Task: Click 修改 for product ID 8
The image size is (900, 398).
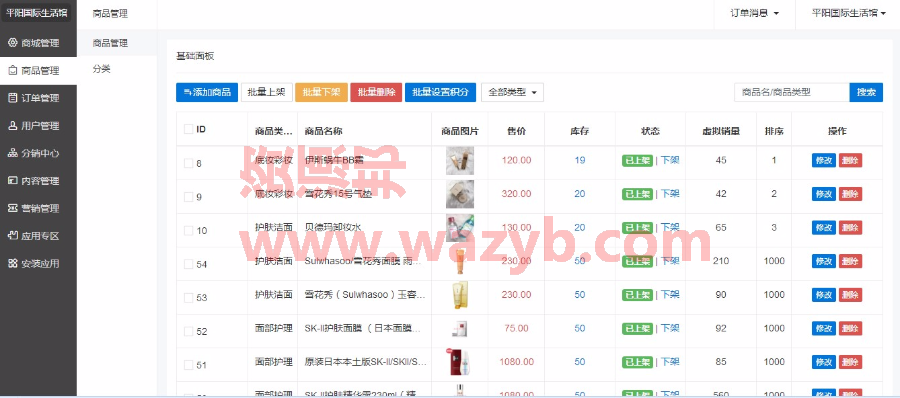Action: [x=824, y=161]
